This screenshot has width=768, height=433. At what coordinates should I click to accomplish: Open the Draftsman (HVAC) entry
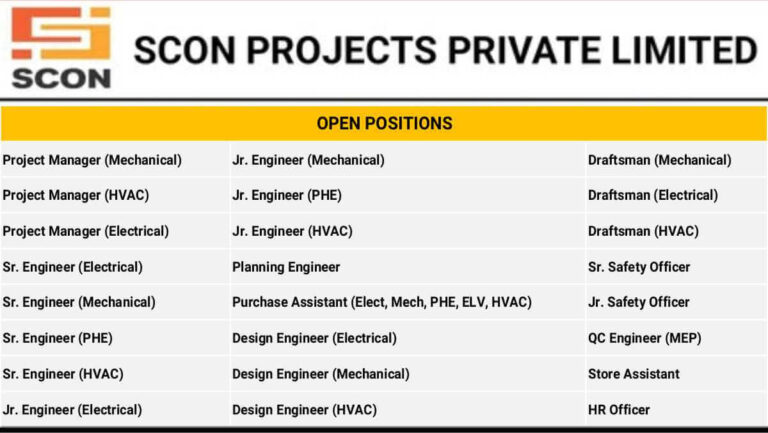click(643, 231)
